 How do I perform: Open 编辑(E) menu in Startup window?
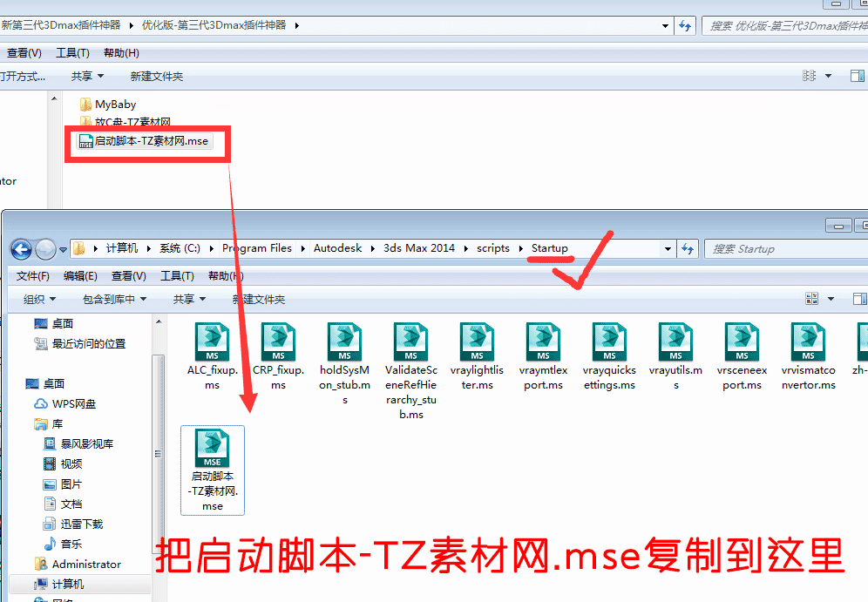80,275
